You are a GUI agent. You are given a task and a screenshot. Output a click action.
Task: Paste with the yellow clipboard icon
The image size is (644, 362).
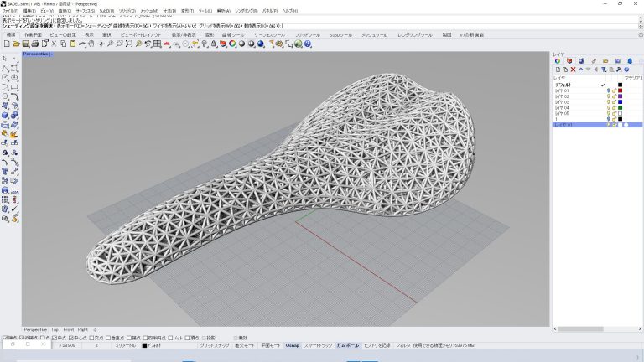(73, 44)
